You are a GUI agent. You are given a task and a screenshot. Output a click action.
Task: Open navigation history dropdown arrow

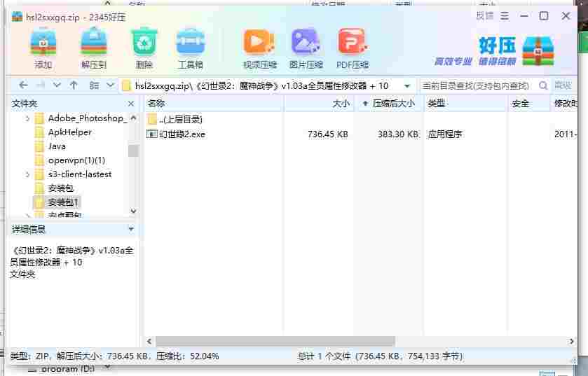(57, 85)
